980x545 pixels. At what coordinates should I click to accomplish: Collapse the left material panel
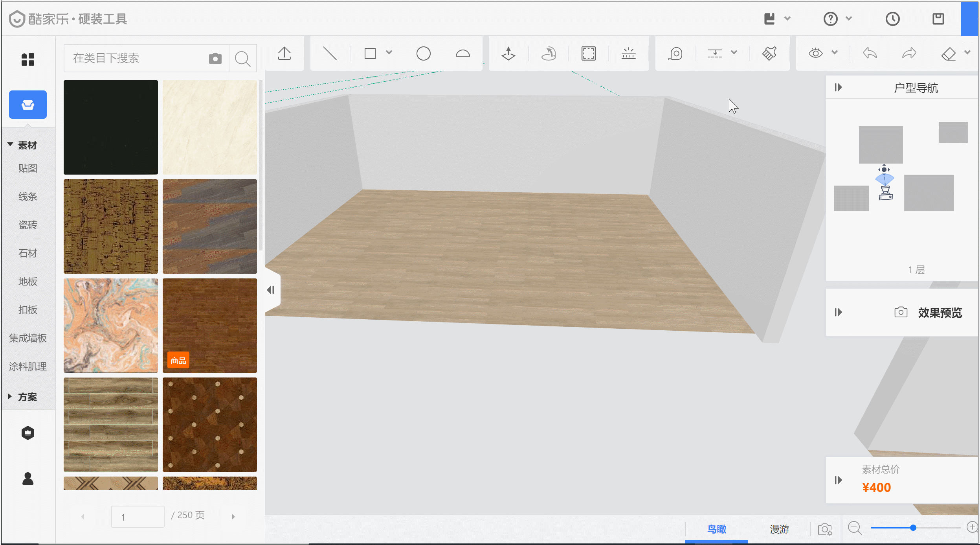271,290
